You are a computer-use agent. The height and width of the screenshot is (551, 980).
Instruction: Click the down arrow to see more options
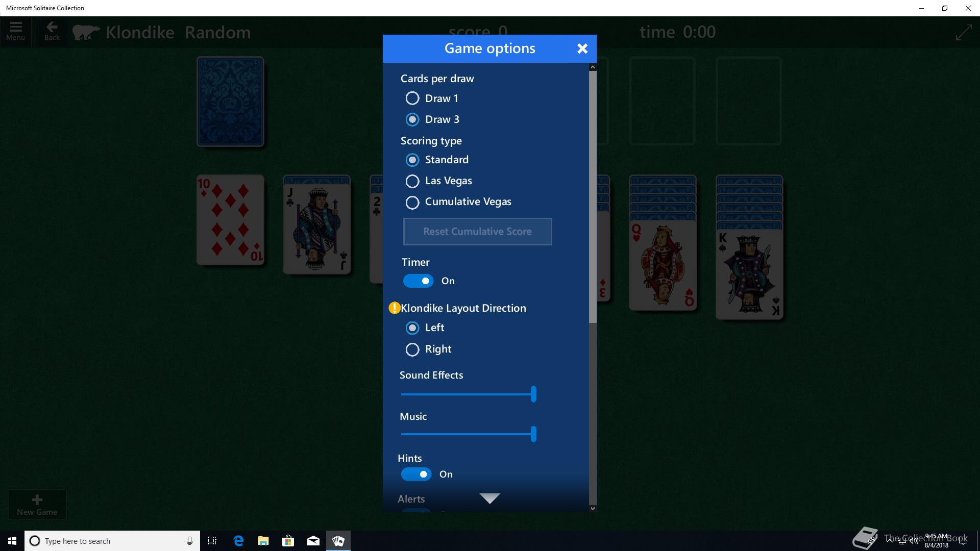click(x=489, y=498)
